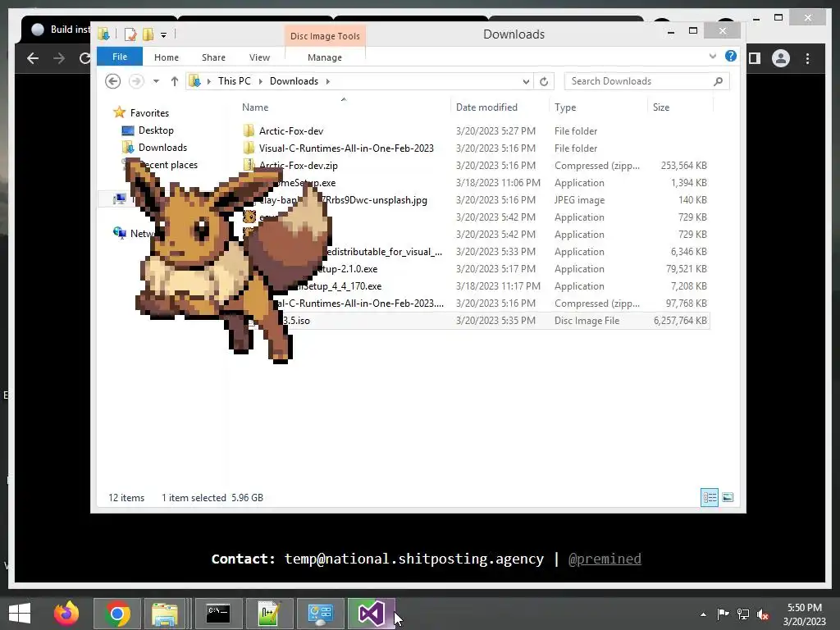Image resolution: width=840 pixels, height=630 pixels.
Task: Select the unsplash.jpg image file
Action: click(x=344, y=200)
